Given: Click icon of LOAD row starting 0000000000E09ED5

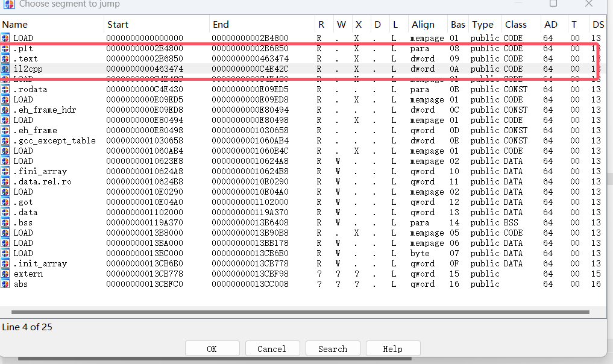Looking at the screenshot, I should tap(5, 99).
